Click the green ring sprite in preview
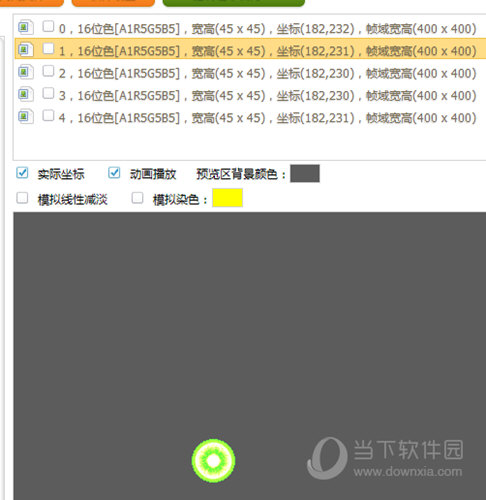Screen dimensions: 486x500 click(213, 460)
